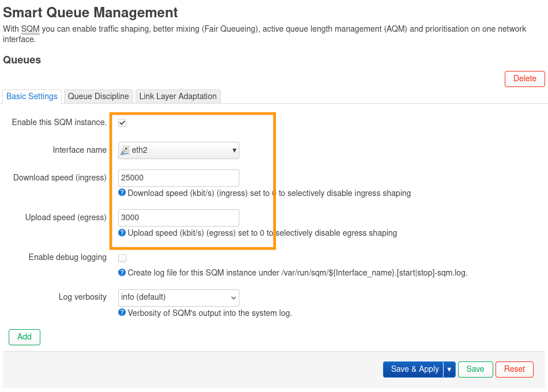Click the Save & Apply button
Viewport: 548px width, 392px height.
pyautogui.click(x=414, y=370)
